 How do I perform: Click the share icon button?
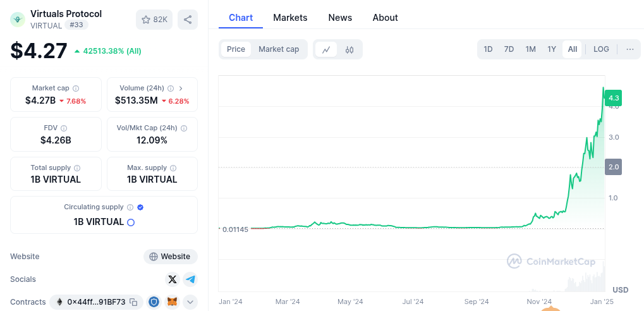pos(188,20)
